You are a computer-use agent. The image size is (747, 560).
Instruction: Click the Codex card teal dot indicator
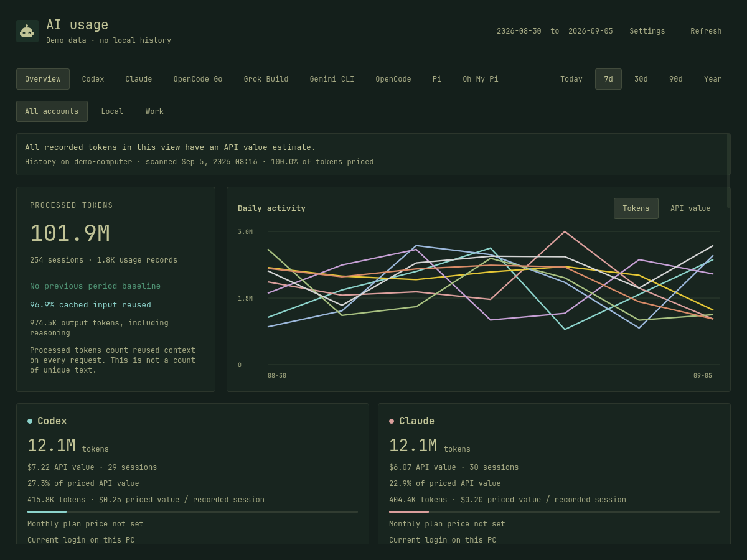30,421
